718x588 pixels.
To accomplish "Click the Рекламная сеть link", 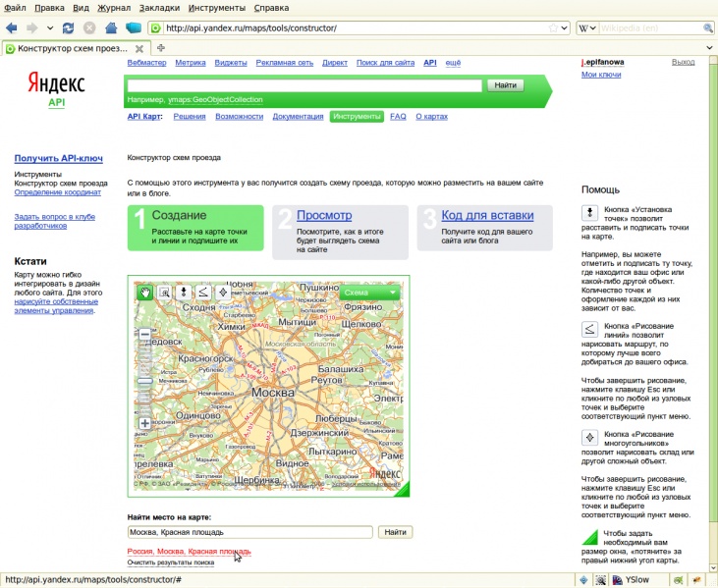I will pyautogui.click(x=285, y=63).
